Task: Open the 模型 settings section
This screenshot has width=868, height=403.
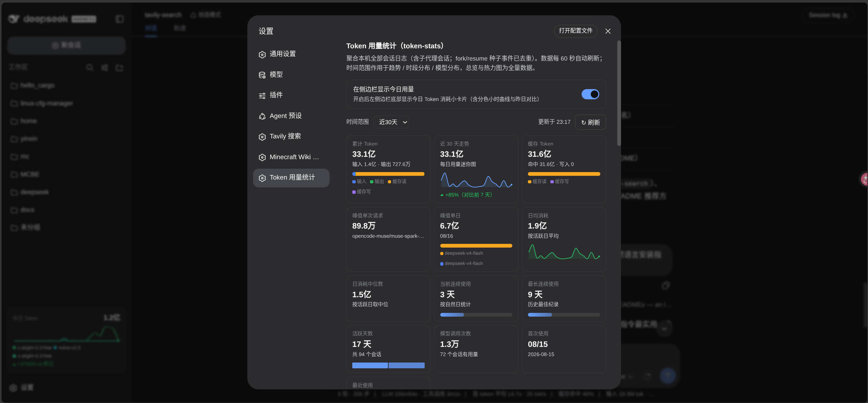Action: pyautogui.click(x=291, y=74)
